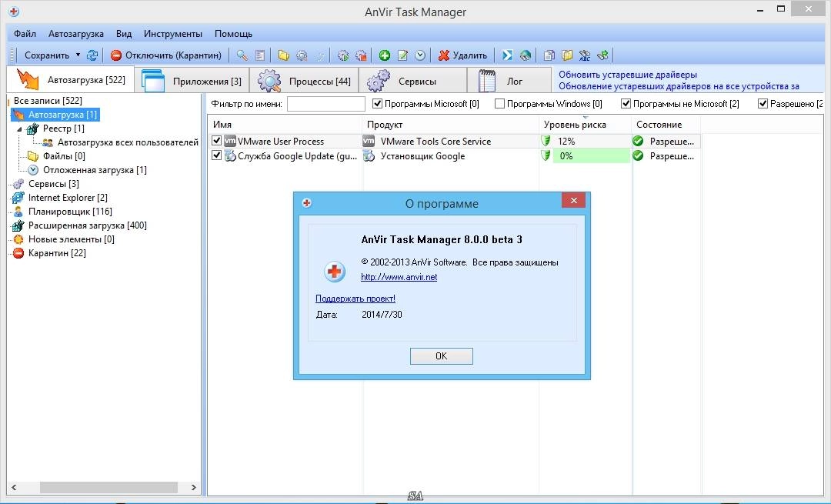The width and height of the screenshot is (831, 504).
Task: Click the refresh arrows icon beside Сохранить
Action: tap(92, 55)
